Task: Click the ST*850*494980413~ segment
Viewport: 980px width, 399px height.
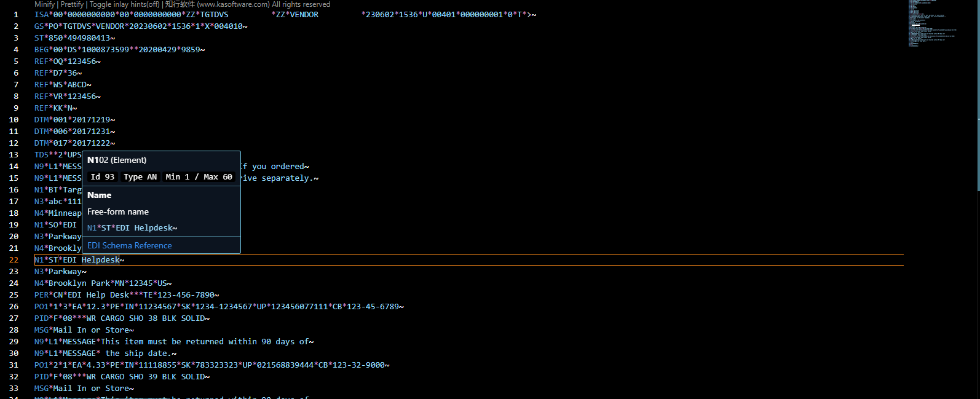Action: coord(74,38)
